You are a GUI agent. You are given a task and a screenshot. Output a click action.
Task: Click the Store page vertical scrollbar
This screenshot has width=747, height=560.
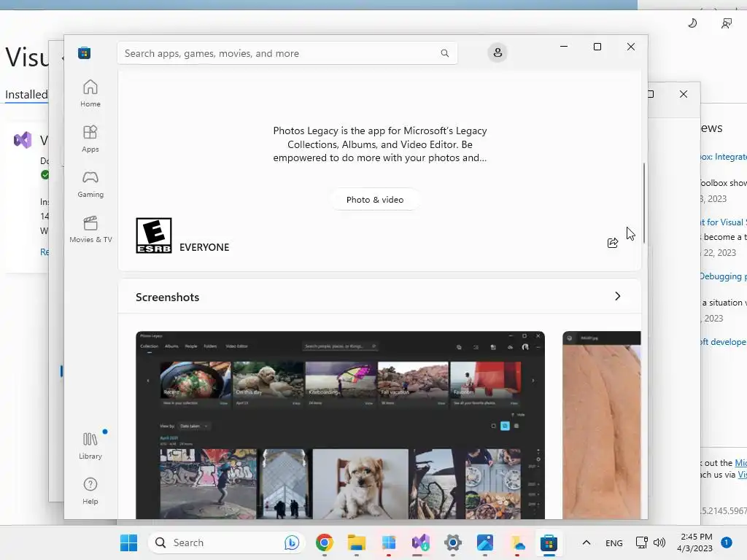click(x=644, y=203)
